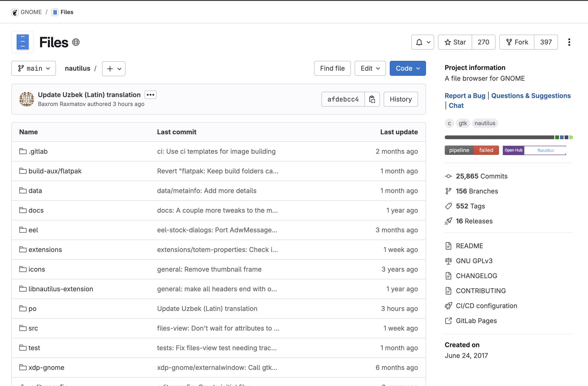
Task: Expand the Edit dropdown
Action: (x=370, y=68)
